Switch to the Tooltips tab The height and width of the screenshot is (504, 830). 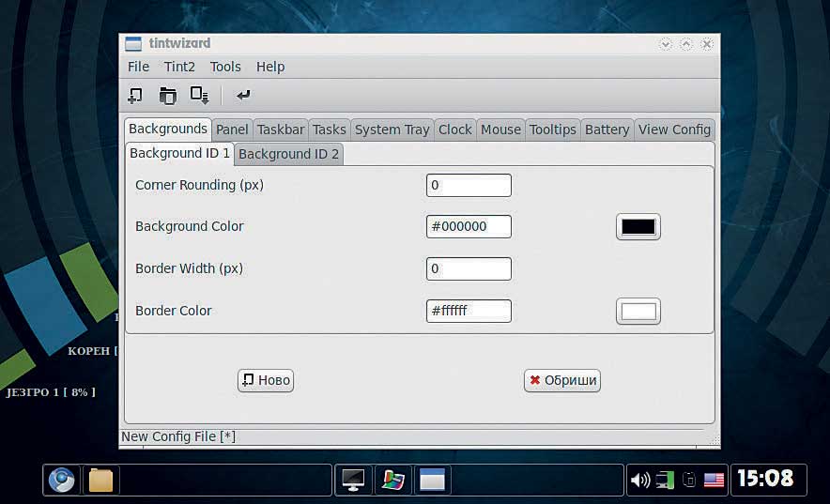coord(553,130)
